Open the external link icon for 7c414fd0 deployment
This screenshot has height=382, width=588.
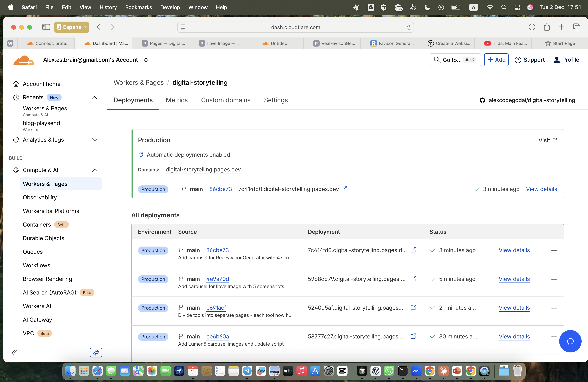click(345, 189)
